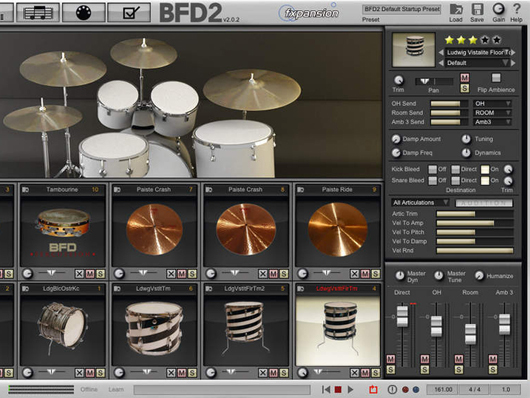530x398 pixels.
Task: Stop playback with the red stop button
Action: (338, 390)
